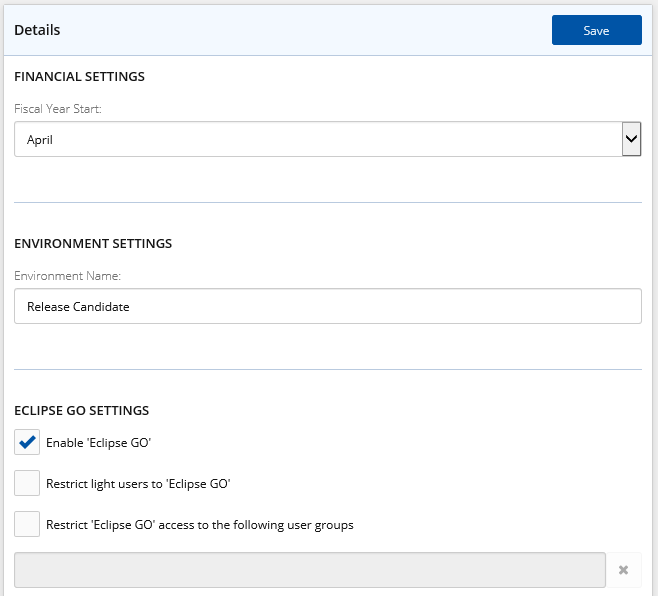658x596 pixels.
Task: Click the Save button
Action: coord(596,31)
